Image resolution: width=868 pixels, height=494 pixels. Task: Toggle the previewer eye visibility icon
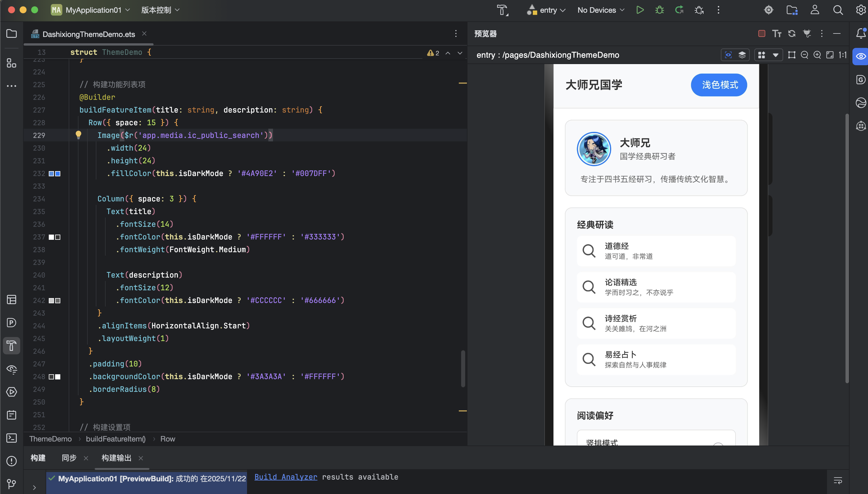(860, 56)
